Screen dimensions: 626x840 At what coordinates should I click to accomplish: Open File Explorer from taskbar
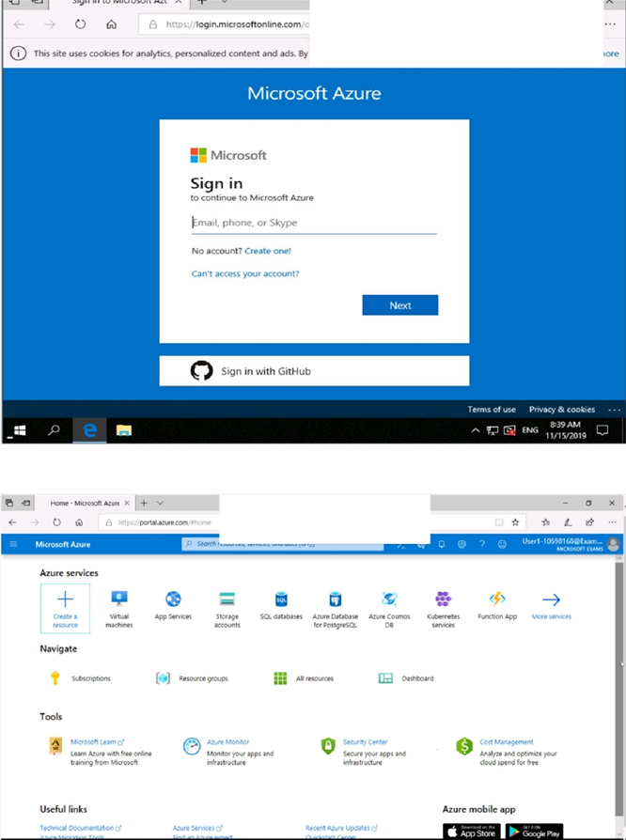[x=124, y=430]
